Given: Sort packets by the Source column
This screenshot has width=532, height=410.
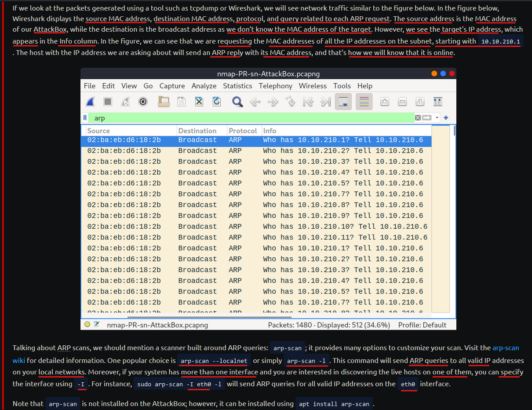Looking at the screenshot, I should point(131,131).
